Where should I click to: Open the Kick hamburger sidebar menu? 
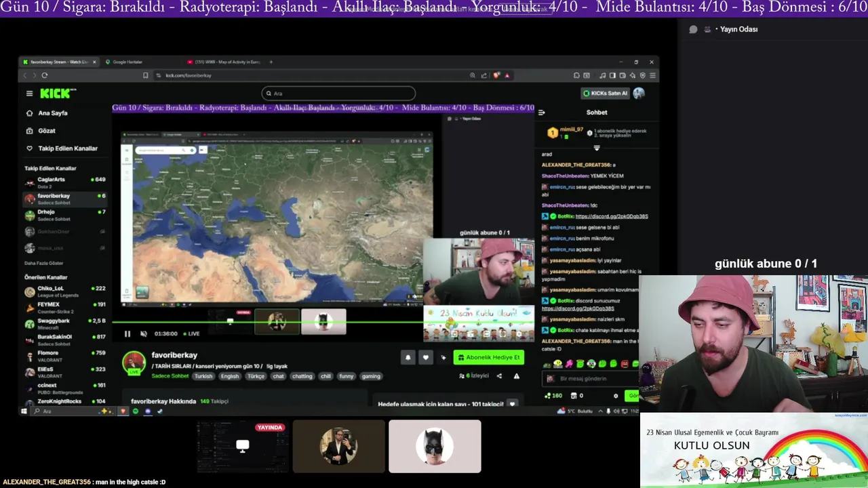[x=29, y=94]
